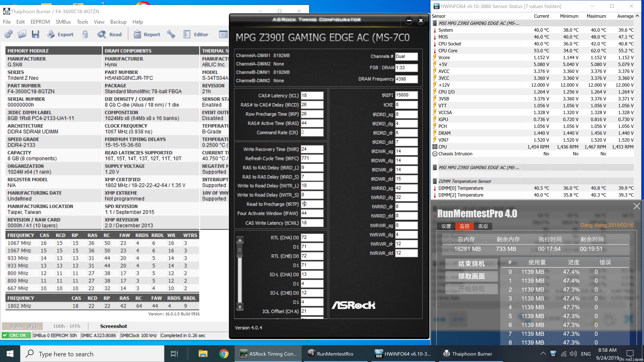Open File Explorer from the taskbar
The height and width of the screenshot is (362, 644).
click(x=203, y=354)
